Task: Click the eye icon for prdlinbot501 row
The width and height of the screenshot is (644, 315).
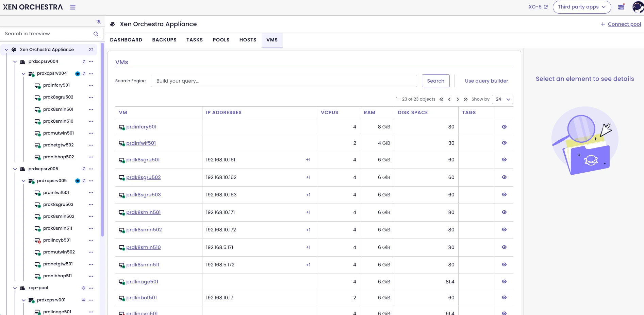Action: point(504,298)
